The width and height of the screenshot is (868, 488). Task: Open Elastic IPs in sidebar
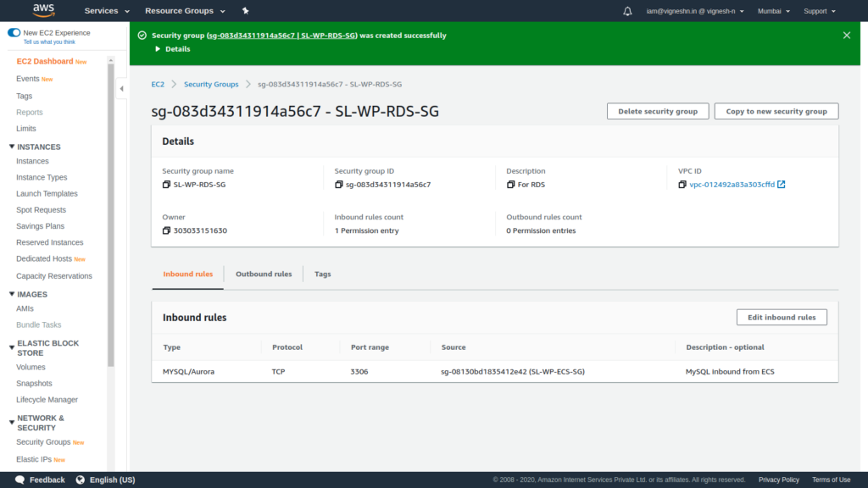point(34,459)
